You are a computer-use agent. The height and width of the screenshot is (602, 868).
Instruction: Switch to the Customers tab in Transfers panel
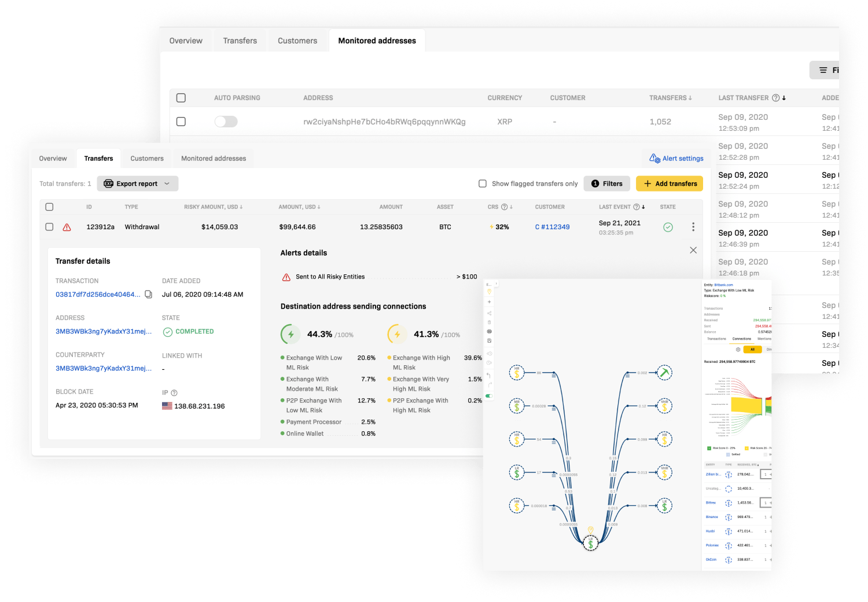coord(147,159)
